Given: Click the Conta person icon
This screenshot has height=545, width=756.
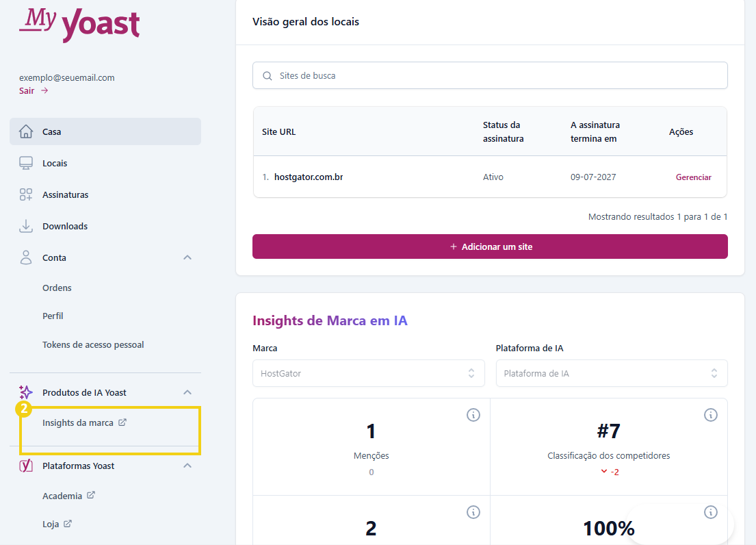Looking at the screenshot, I should pos(26,257).
